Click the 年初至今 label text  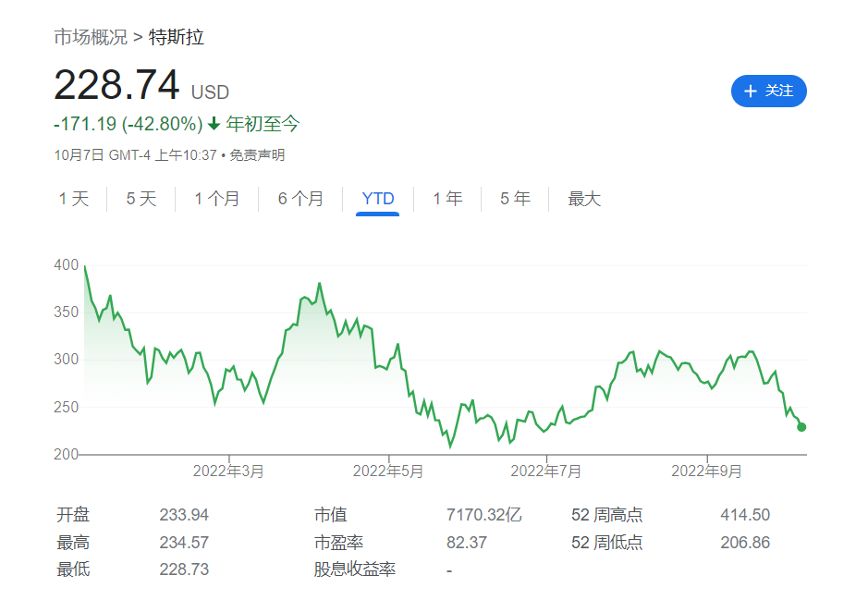[x=263, y=124]
